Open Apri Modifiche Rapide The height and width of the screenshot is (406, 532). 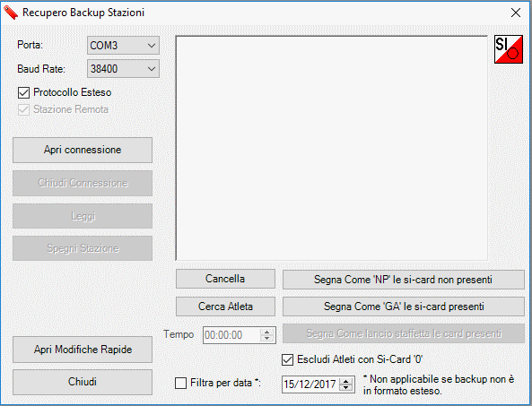[83, 350]
